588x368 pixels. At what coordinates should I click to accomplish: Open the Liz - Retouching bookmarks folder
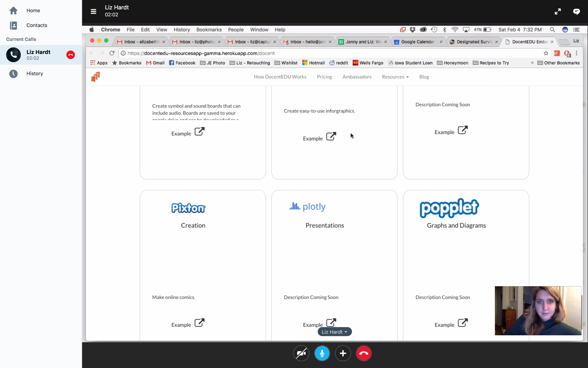pyautogui.click(x=250, y=63)
